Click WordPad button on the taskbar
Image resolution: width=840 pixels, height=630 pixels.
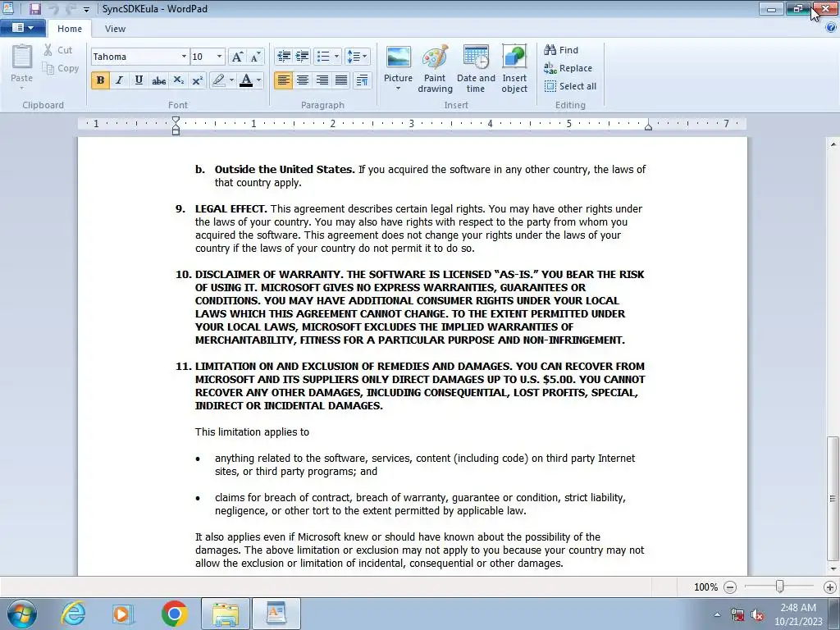(276, 614)
